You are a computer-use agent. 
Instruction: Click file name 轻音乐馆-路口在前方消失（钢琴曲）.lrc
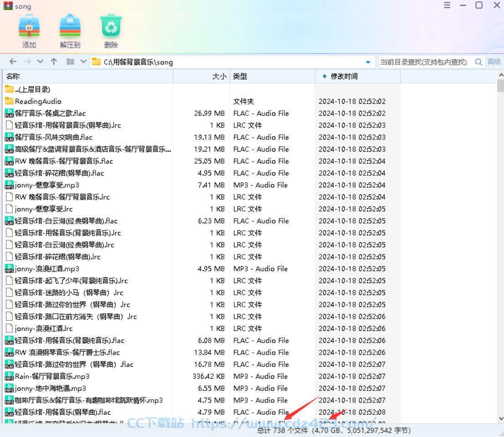pyautogui.click(x=76, y=316)
